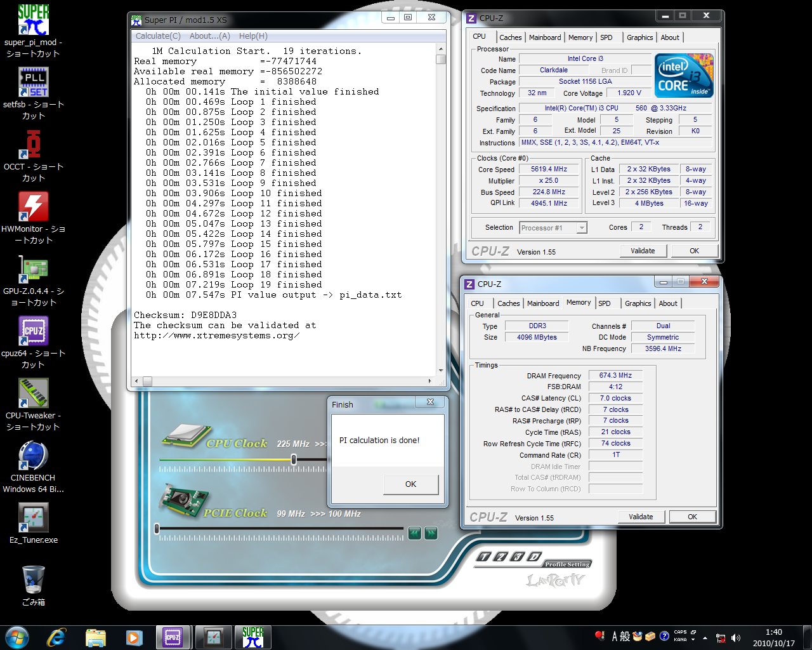
Task: Launch Internet Explorer from the taskbar
Action: coord(56,637)
